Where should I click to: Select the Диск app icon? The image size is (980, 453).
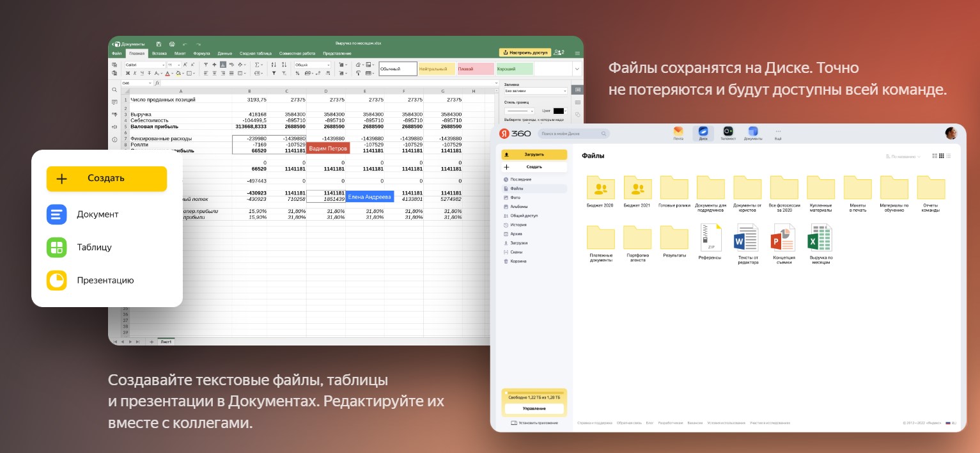click(x=703, y=131)
